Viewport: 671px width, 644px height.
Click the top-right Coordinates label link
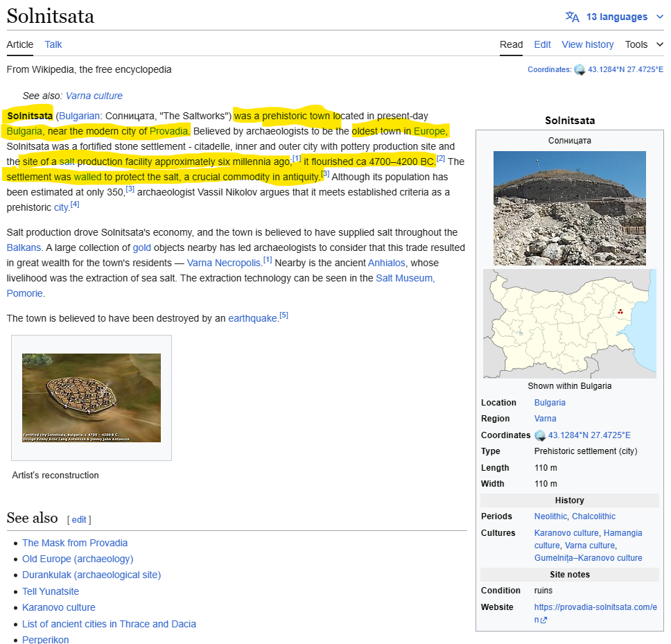click(548, 69)
